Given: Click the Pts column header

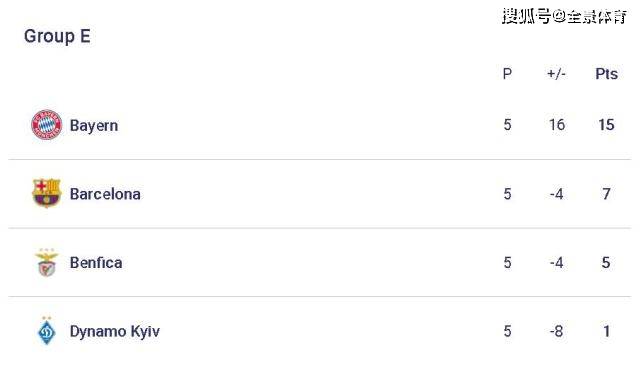Looking at the screenshot, I should tap(606, 74).
